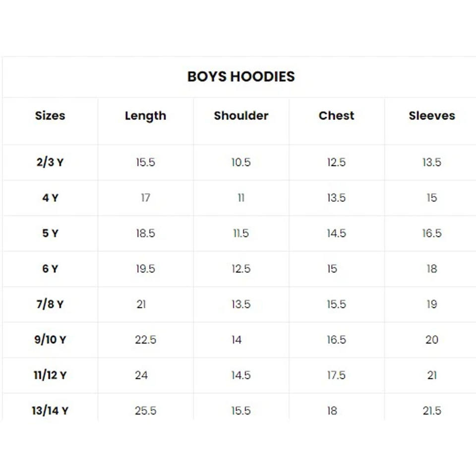This screenshot has width=476, height=476.
Task: Click the 12.5 shoulder value for 6 Y
Action: (x=241, y=269)
